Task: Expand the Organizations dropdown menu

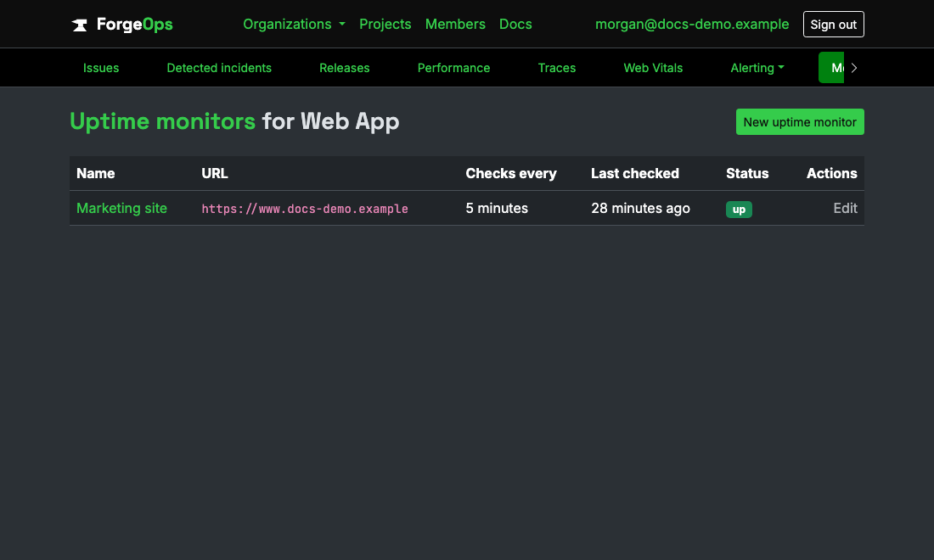Action: pyautogui.click(x=294, y=25)
